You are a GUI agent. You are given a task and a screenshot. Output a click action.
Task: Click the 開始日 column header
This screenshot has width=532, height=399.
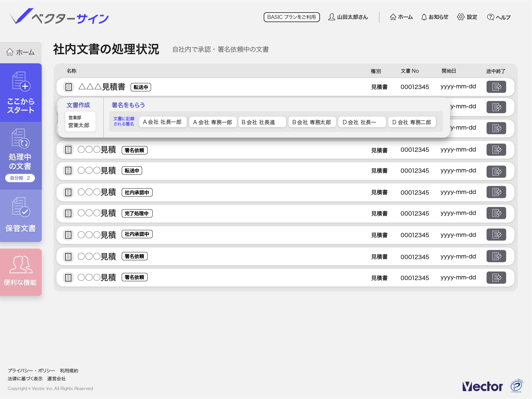(449, 71)
